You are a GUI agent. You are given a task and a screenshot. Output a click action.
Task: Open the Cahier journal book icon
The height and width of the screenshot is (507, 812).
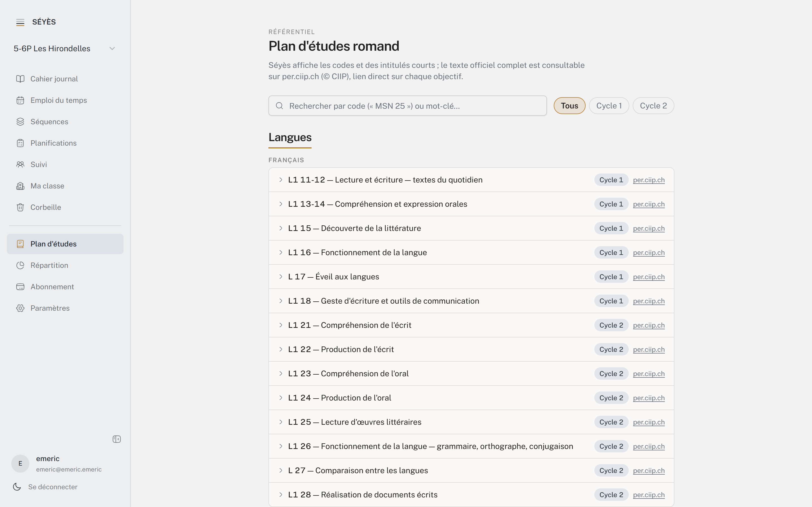point(20,79)
